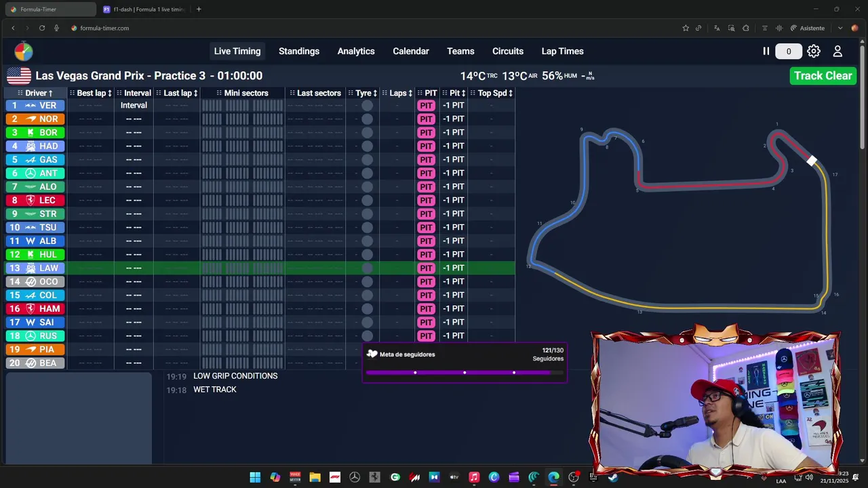Open the Calendar tab
868x488 pixels.
click(411, 52)
